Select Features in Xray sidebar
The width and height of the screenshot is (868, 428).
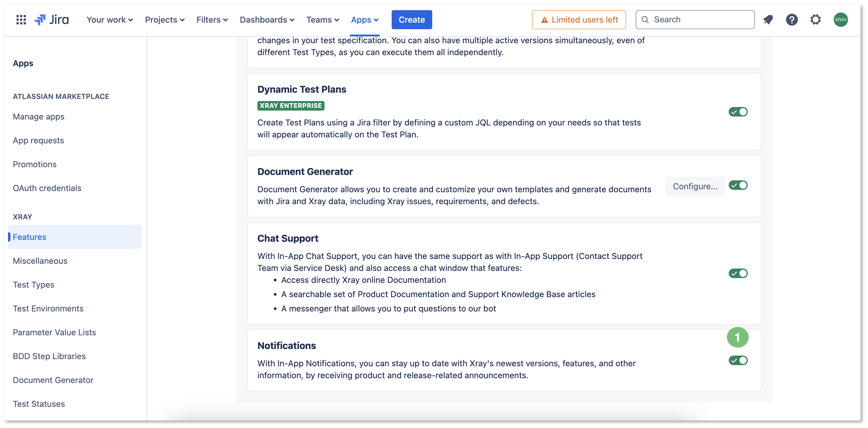(x=75, y=237)
